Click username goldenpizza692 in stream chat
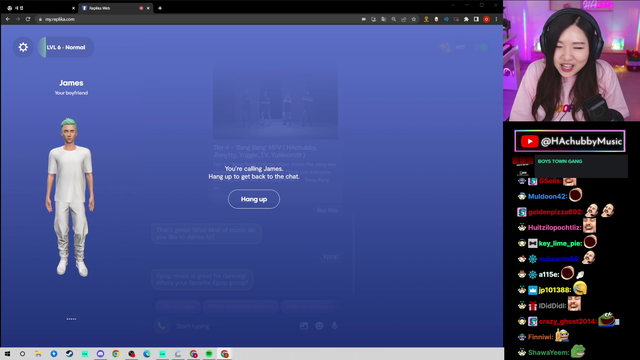Image resolution: width=640 pixels, height=360 pixels. pos(555,212)
